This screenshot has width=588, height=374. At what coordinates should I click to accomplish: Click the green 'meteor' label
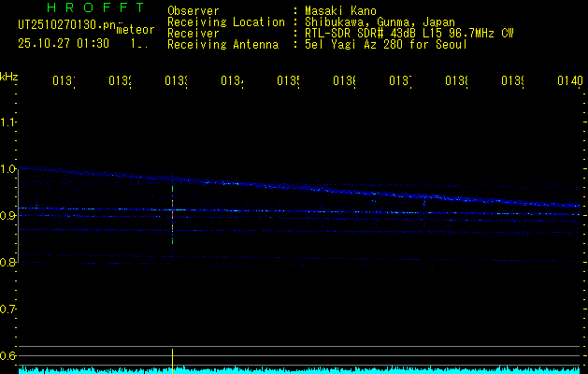click(x=136, y=29)
